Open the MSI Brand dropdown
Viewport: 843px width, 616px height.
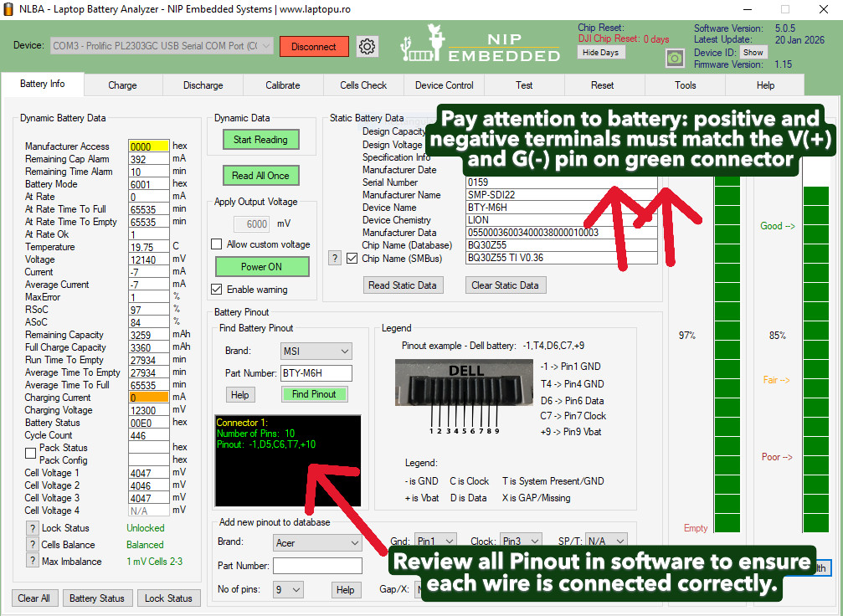tap(316, 351)
